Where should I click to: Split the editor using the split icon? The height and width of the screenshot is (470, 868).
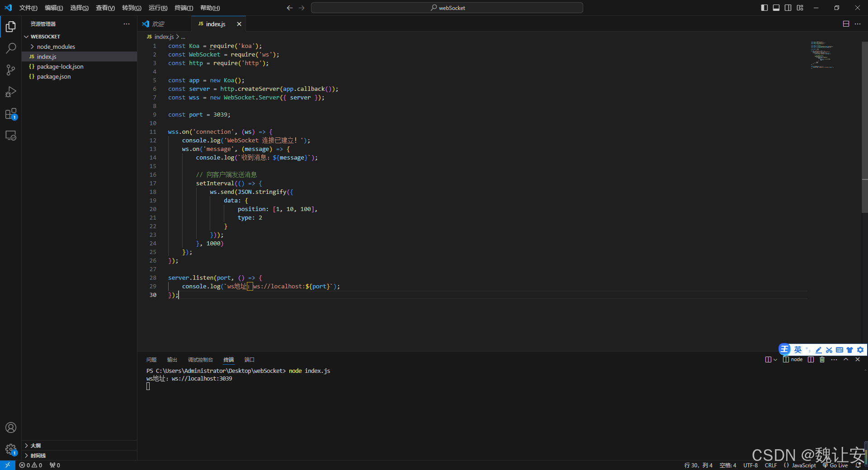point(846,23)
